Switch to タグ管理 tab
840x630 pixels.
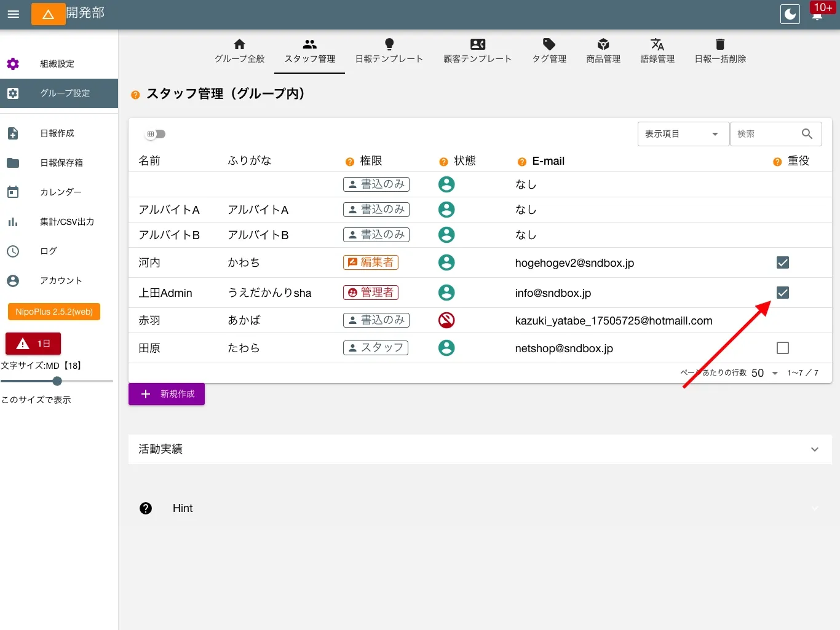coord(549,52)
